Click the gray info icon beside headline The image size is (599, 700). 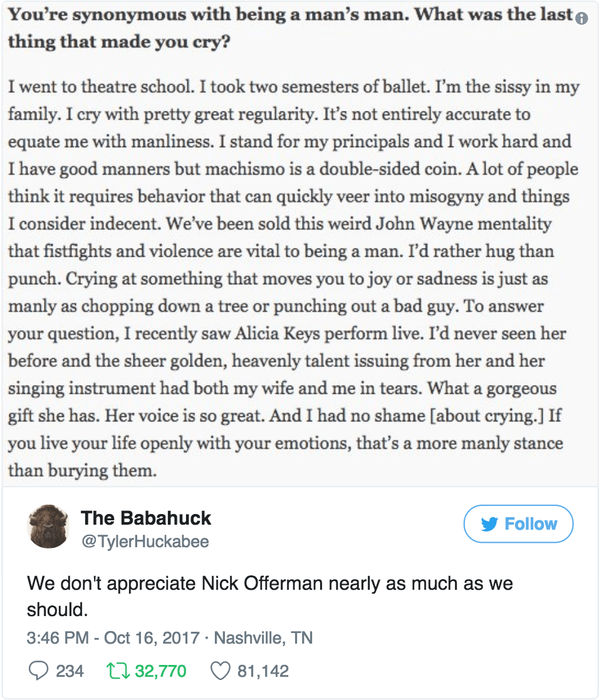point(582,19)
